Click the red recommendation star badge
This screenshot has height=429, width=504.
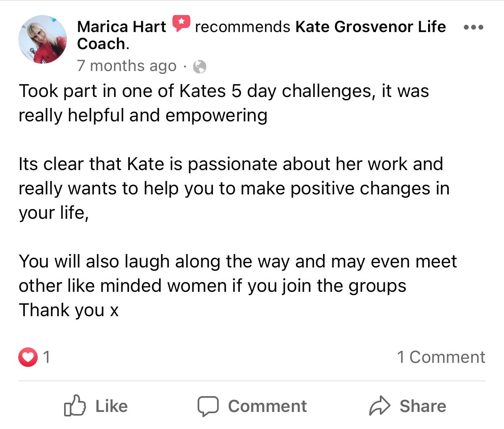181,23
